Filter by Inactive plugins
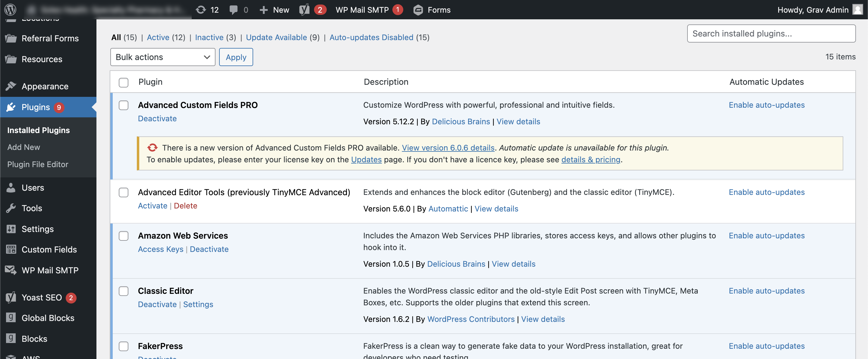This screenshot has width=868, height=359. 209,37
